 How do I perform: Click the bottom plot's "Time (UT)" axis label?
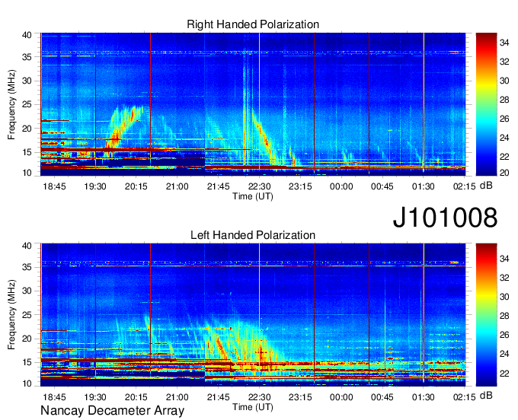pos(253,407)
